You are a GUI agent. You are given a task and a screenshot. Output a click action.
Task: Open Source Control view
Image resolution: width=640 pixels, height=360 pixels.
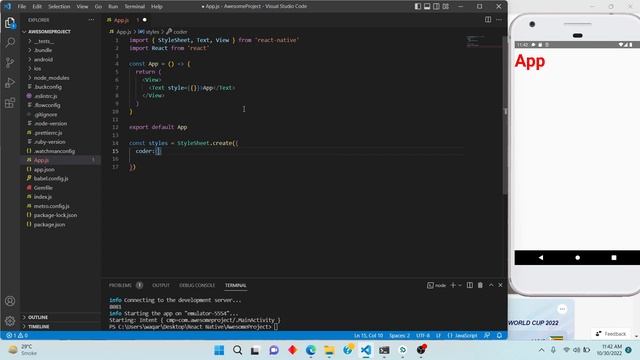pyautogui.click(x=10, y=62)
